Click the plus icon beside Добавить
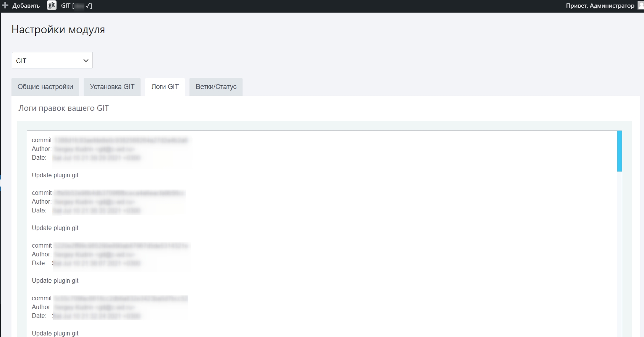Screen dimensions: 644x337 coord(5,5)
